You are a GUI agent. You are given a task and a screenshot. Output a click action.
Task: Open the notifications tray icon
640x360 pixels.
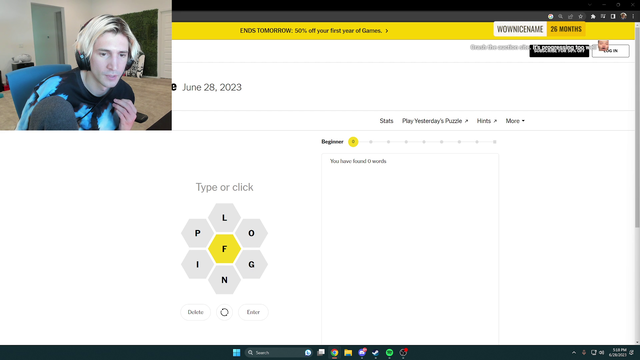(x=632, y=353)
